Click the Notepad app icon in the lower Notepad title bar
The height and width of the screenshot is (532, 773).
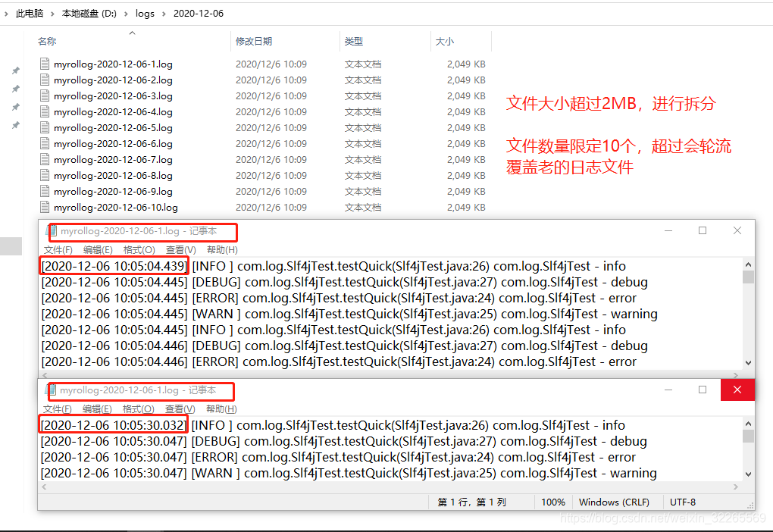point(52,390)
